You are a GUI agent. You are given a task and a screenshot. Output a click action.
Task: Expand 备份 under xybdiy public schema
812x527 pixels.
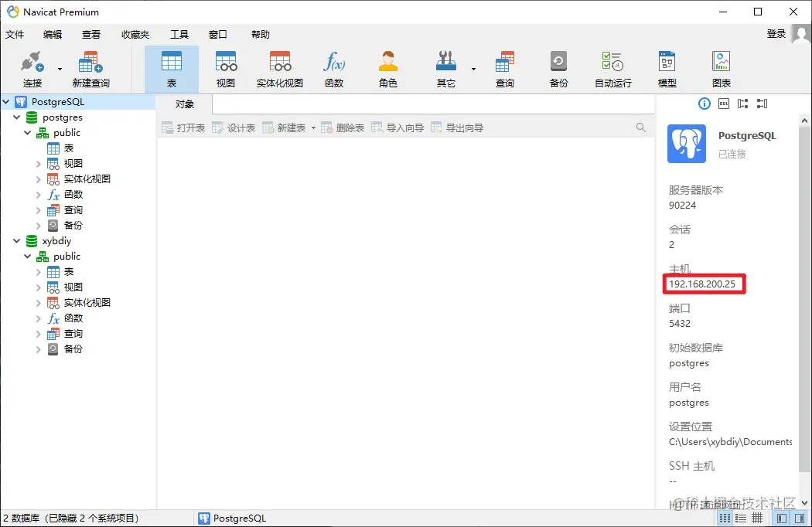(39, 349)
